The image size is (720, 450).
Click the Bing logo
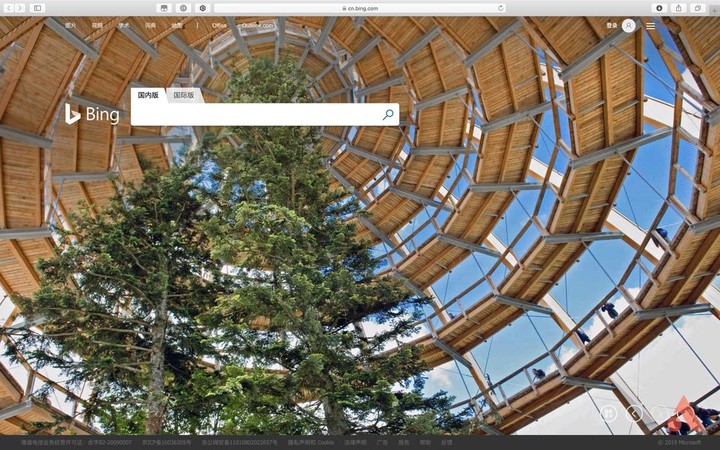point(92,114)
